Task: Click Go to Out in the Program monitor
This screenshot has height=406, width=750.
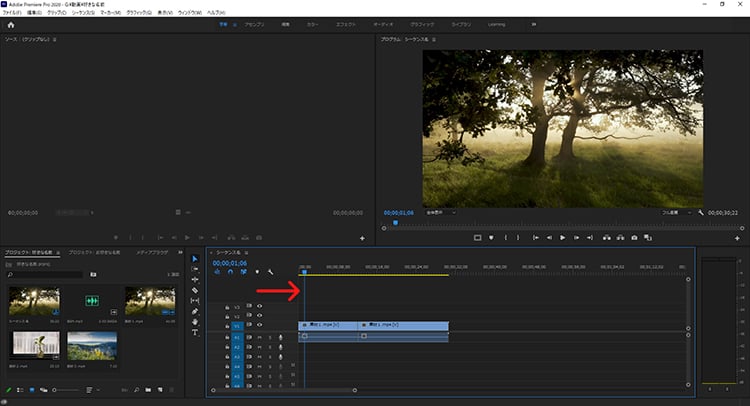Action: [x=590, y=238]
